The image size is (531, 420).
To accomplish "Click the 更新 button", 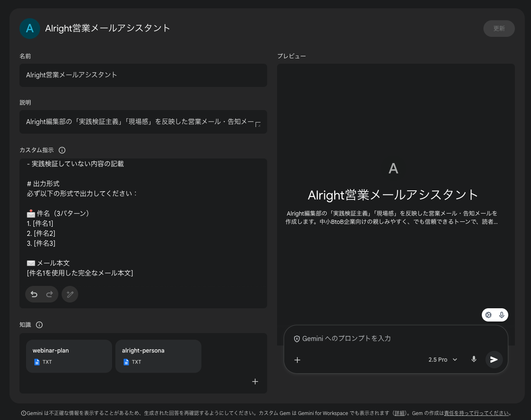I will pyautogui.click(x=499, y=28).
